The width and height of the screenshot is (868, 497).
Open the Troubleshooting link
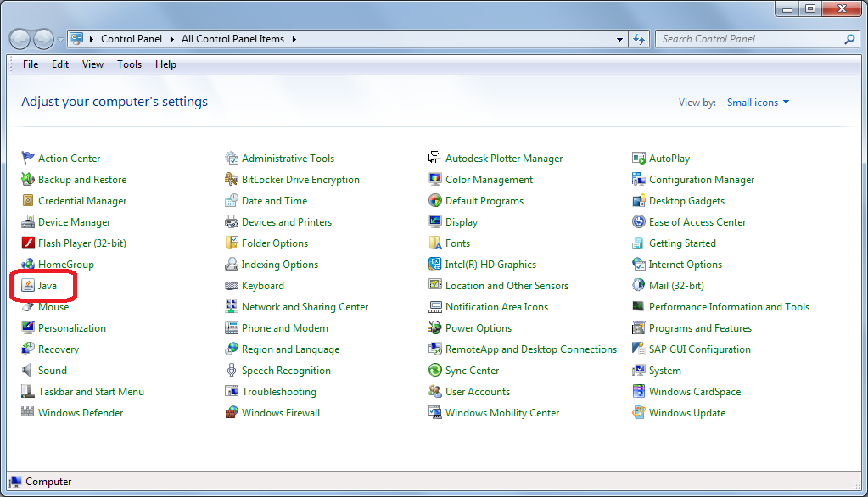[x=279, y=391]
